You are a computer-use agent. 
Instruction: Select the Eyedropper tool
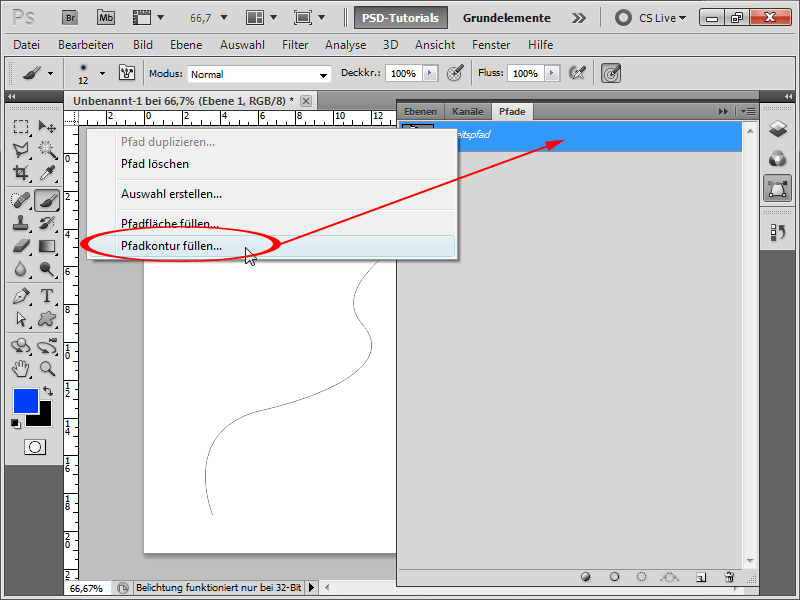point(47,173)
